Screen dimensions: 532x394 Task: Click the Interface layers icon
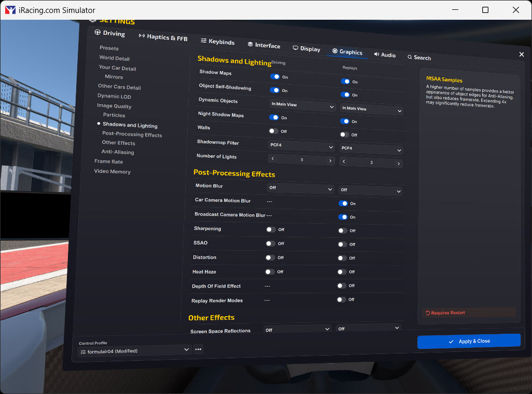250,44
